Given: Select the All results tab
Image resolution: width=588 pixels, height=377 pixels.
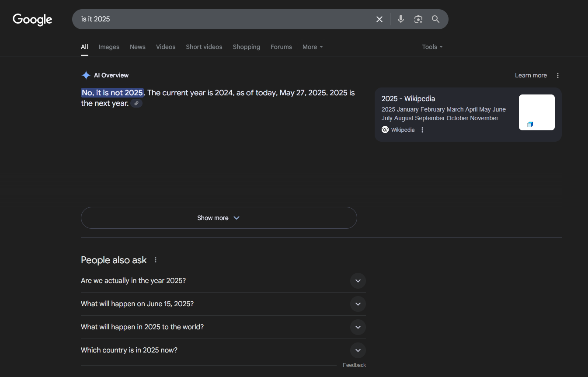Looking at the screenshot, I should [x=84, y=47].
